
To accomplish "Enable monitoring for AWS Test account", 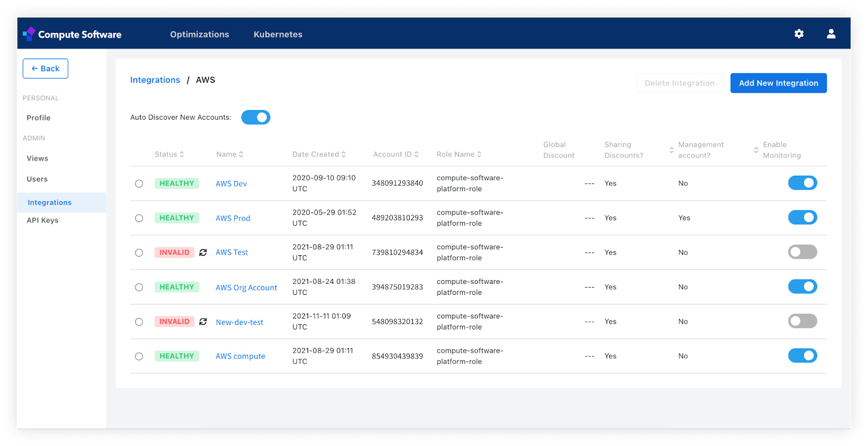I will (802, 252).
